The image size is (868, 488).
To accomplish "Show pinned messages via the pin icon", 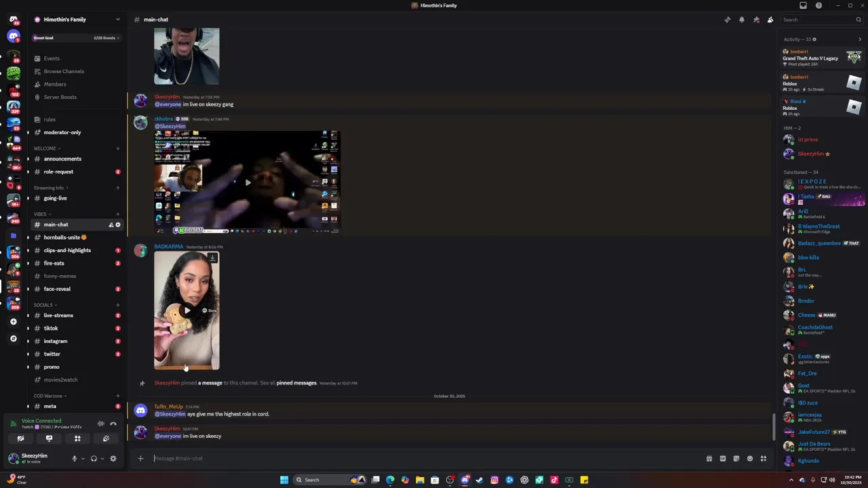I will 756,20.
